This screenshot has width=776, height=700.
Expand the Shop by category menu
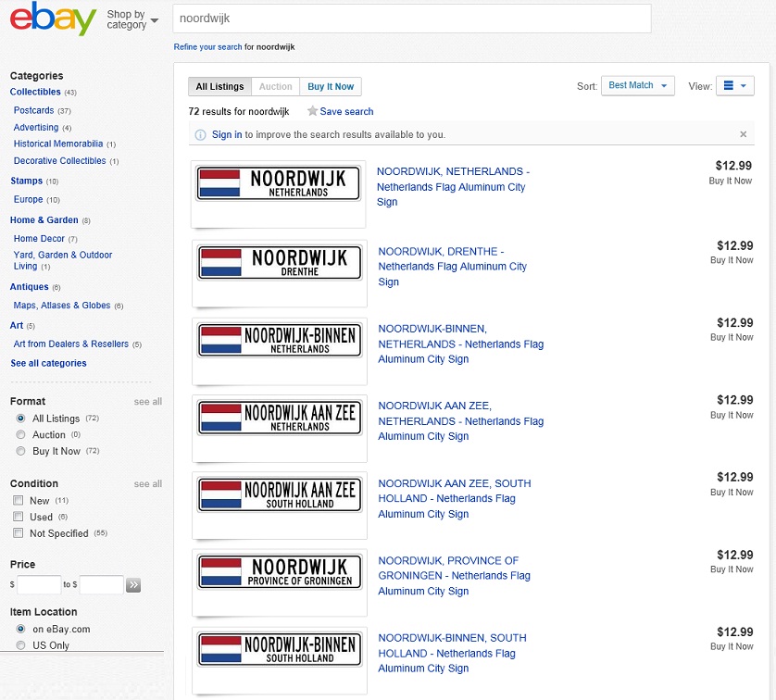click(x=132, y=19)
